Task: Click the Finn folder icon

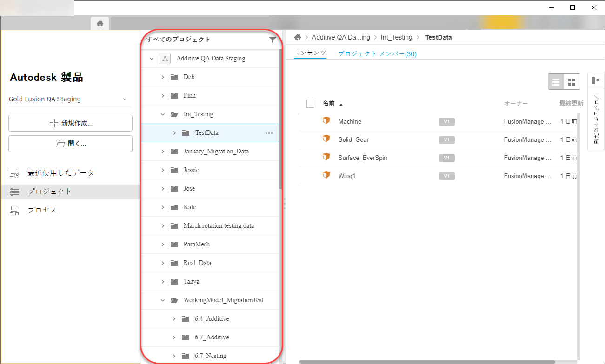Action: coord(174,96)
